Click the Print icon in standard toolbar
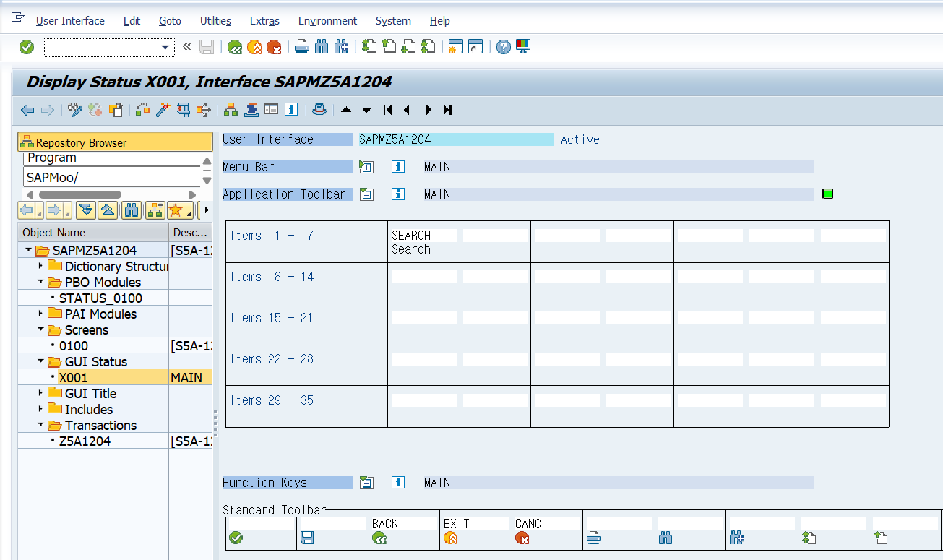Viewport: 943px width, 560px height. pyautogui.click(x=302, y=47)
